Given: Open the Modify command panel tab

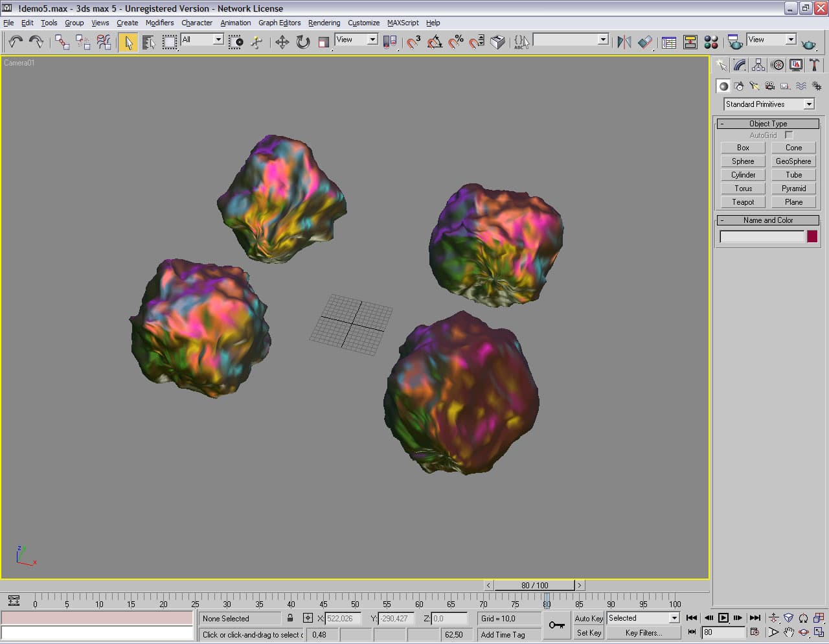Looking at the screenshot, I should 740,65.
